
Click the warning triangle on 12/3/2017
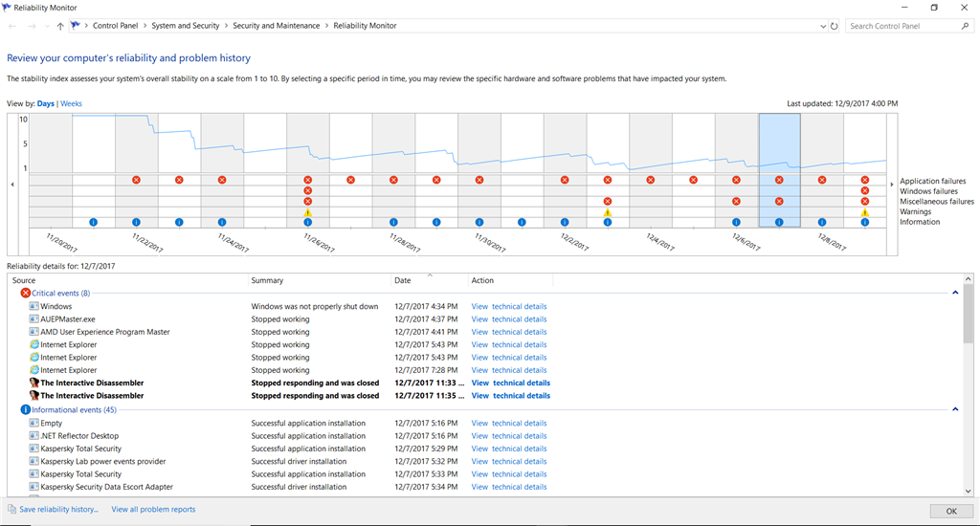(x=608, y=212)
